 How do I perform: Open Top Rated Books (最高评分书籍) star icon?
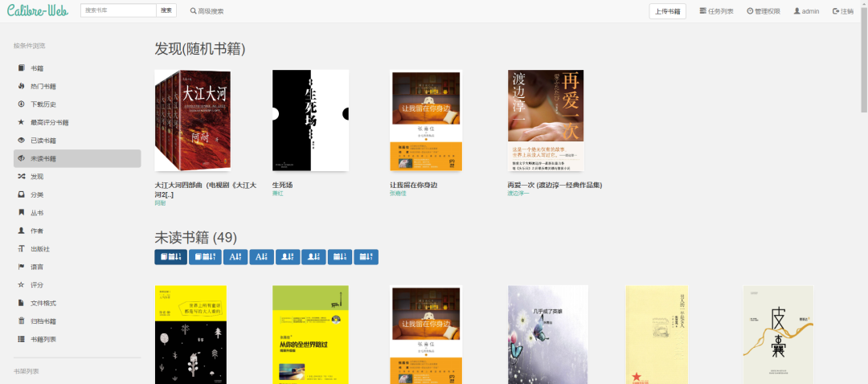[x=21, y=122]
